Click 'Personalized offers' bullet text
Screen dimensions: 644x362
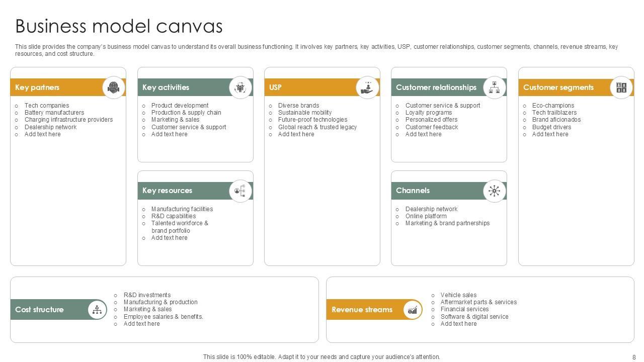[x=431, y=120]
